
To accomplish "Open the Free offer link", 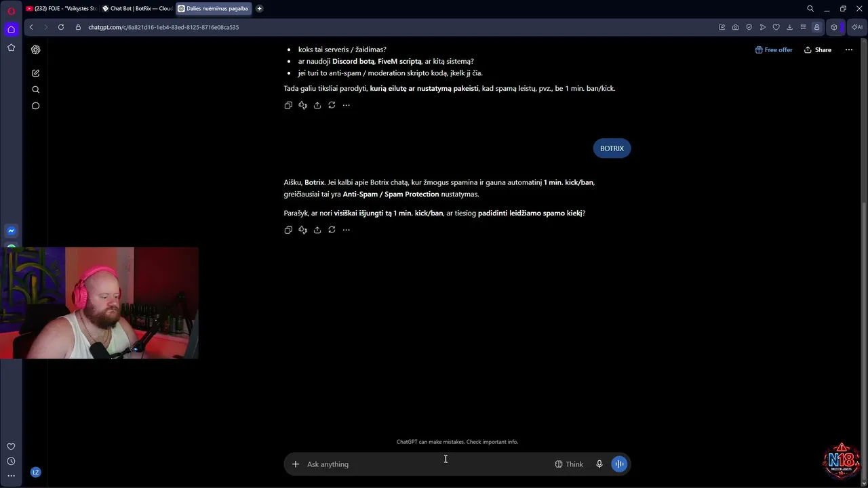I will (x=774, y=49).
